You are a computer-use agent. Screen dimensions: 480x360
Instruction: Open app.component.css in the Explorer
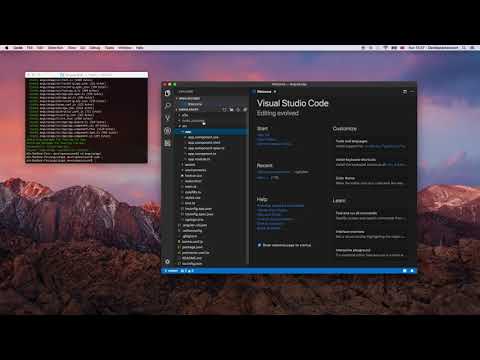[203, 137]
